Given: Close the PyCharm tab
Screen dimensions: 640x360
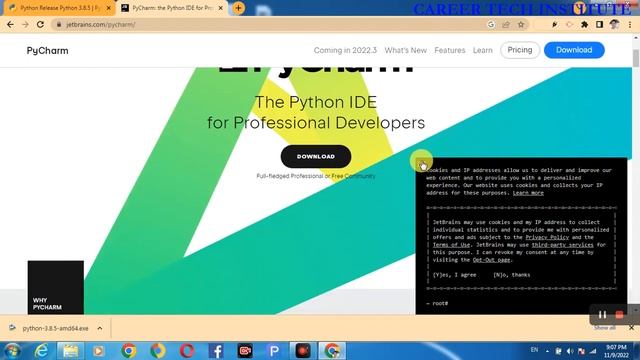Looking at the screenshot, I should (x=221, y=8).
